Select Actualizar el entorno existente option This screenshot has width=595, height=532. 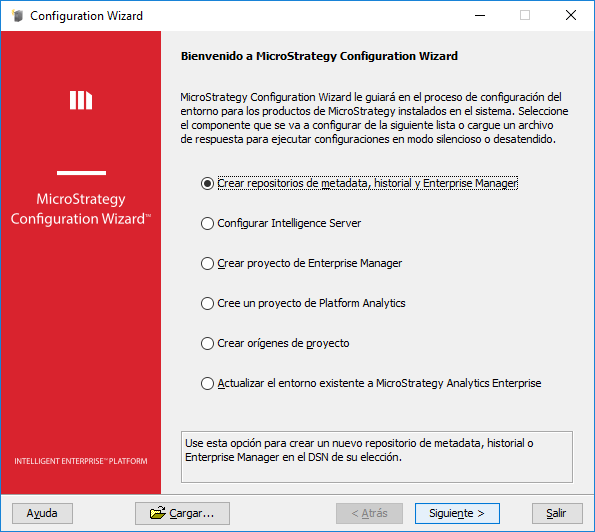coord(207,384)
